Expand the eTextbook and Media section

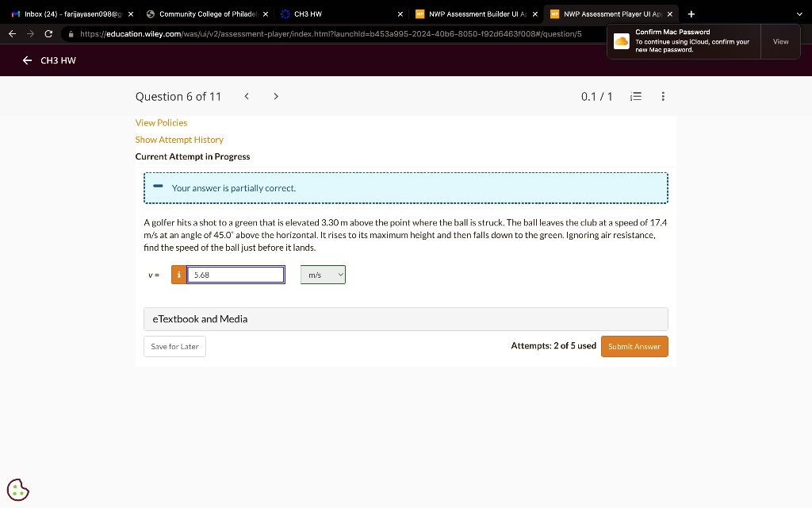click(x=199, y=318)
